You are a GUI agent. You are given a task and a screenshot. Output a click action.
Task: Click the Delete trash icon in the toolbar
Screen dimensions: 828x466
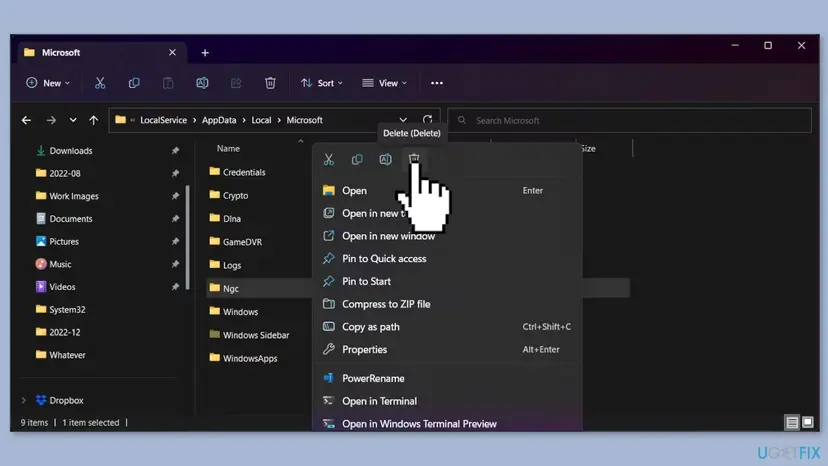pyautogui.click(x=270, y=83)
